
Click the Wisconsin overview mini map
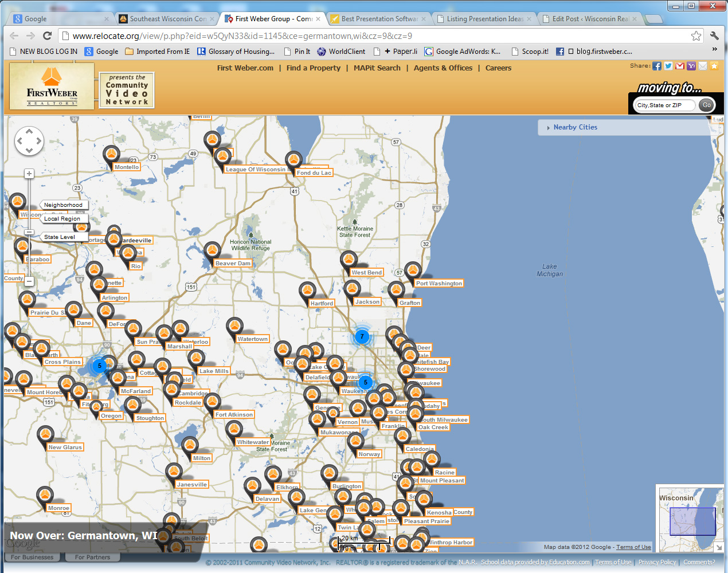coord(690,520)
